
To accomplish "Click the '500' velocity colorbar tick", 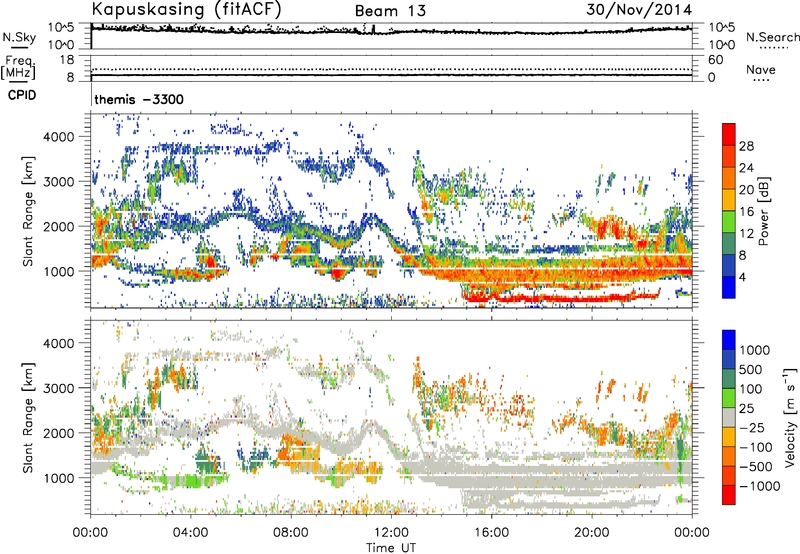I will coord(750,369).
